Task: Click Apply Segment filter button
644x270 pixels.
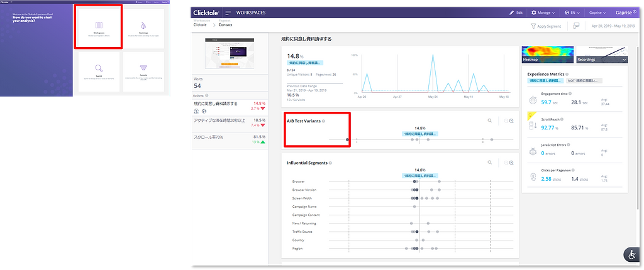Action: 546,26
